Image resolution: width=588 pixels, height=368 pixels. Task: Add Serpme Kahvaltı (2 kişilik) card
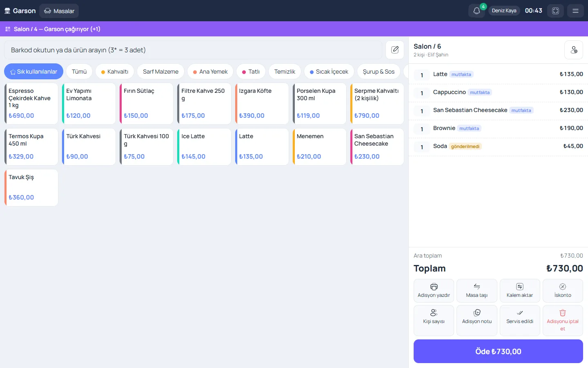(377, 104)
